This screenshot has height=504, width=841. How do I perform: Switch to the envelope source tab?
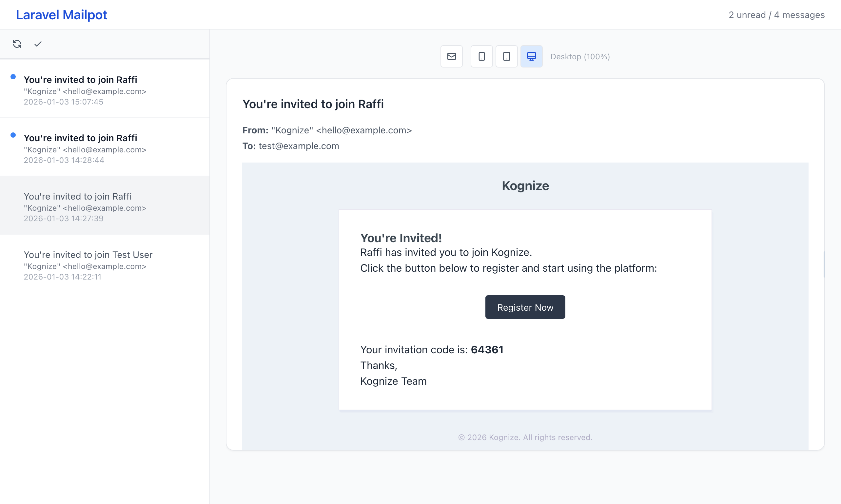[451, 56]
